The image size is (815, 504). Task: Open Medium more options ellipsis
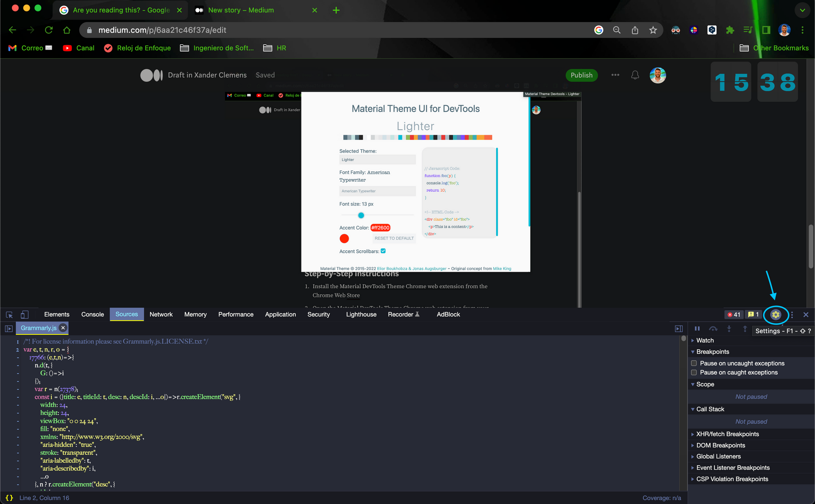pos(615,75)
